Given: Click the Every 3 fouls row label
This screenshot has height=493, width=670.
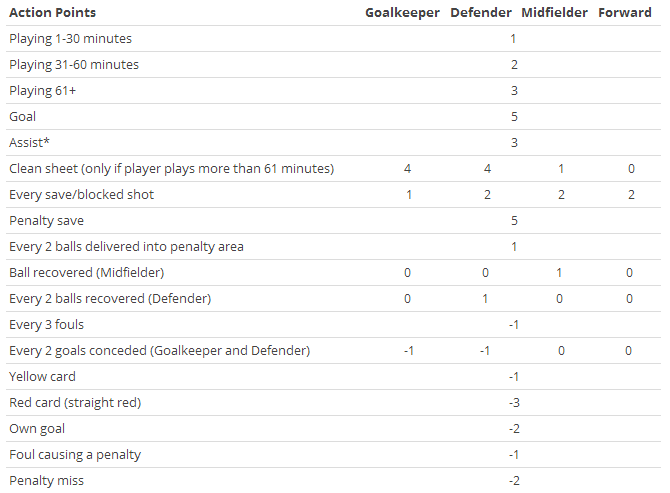Looking at the screenshot, I should point(46,324).
